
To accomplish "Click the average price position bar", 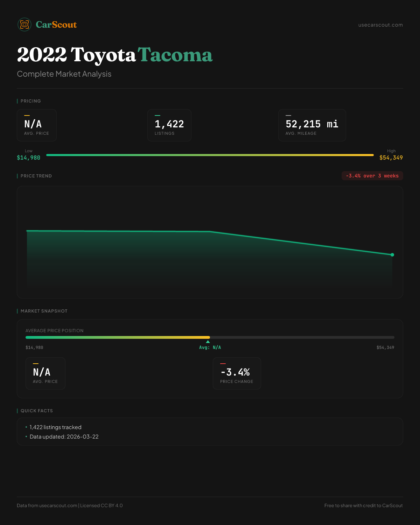I will click(210, 337).
